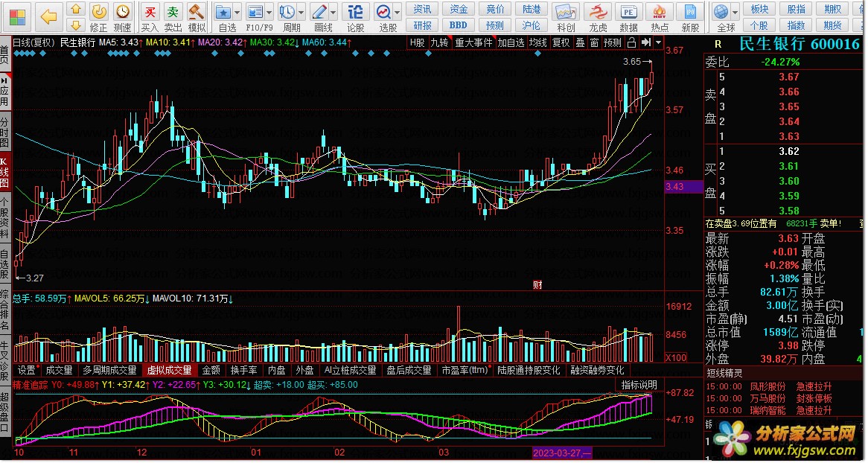
Task: Open the 个股资料 side tab
Action: (4, 217)
